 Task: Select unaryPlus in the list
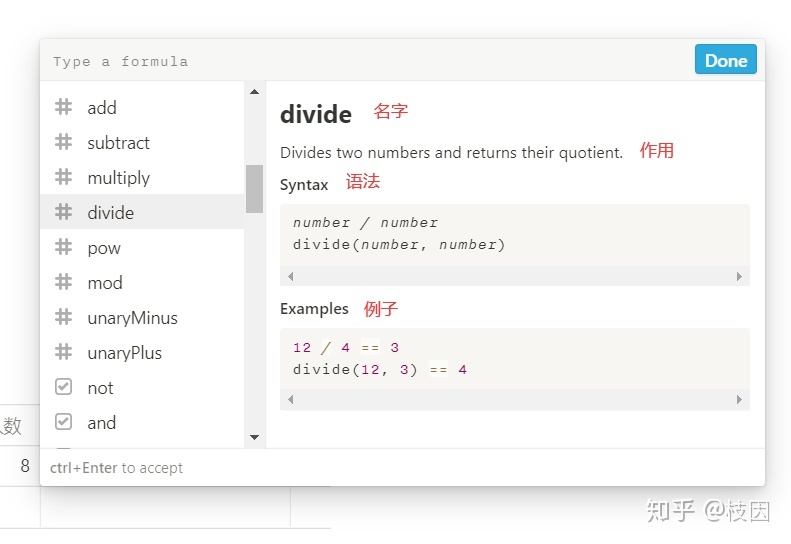click(142, 352)
